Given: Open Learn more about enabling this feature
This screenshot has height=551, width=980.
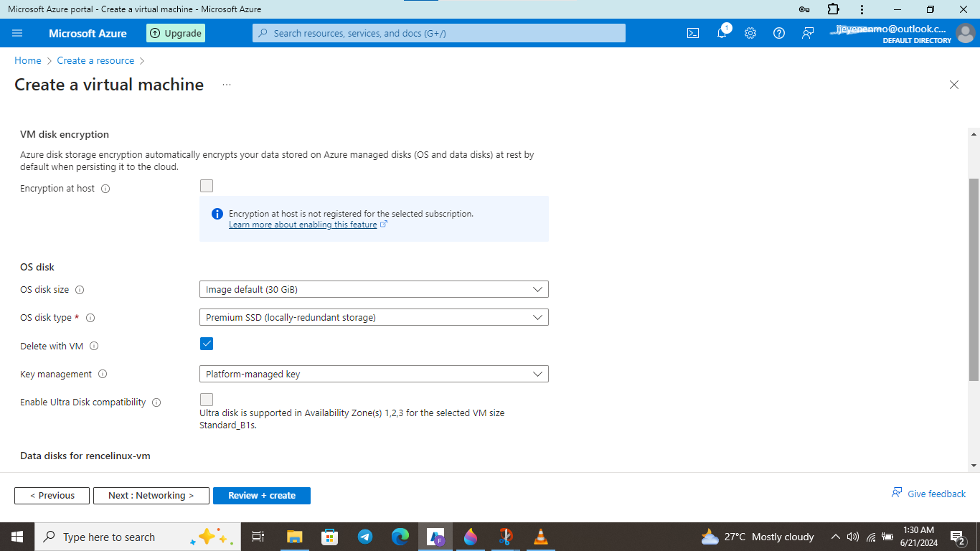Looking at the screenshot, I should coord(303,225).
